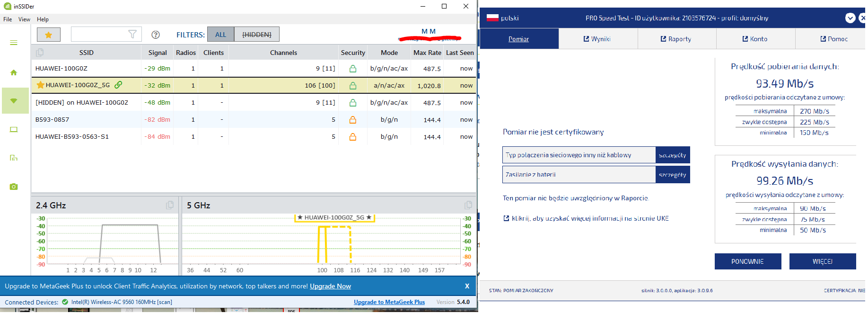This screenshot has height=331, width=868.
Task: Open inSSIDer hamburger menu icon
Action: point(14,43)
